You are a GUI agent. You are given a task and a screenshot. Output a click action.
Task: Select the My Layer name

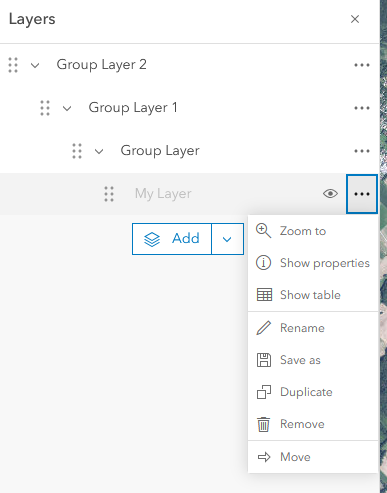point(163,194)
